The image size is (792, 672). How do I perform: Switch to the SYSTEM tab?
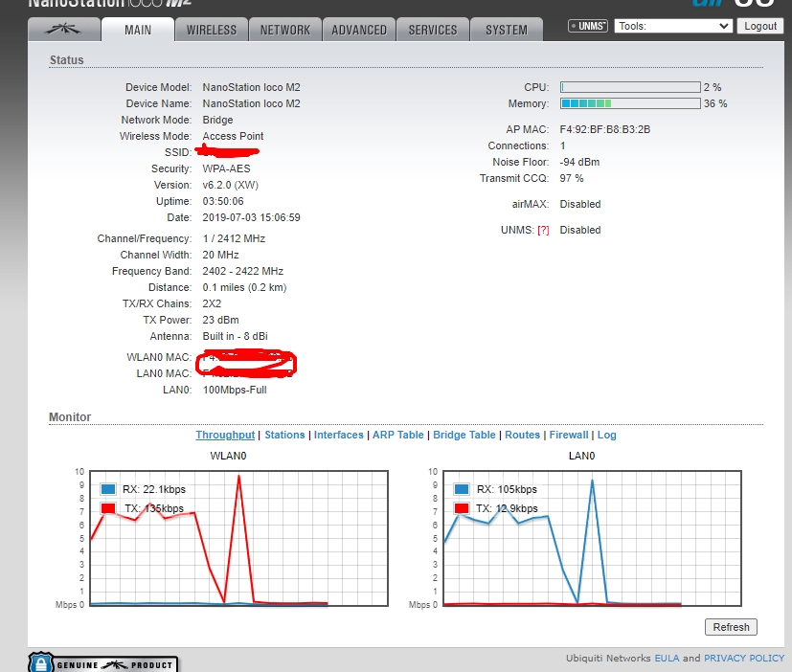507,30
